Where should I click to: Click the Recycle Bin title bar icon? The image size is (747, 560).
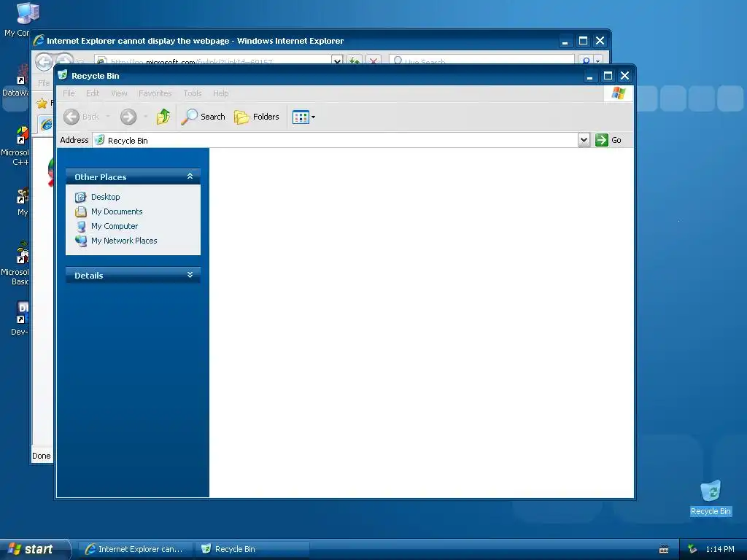pos(63,75)
